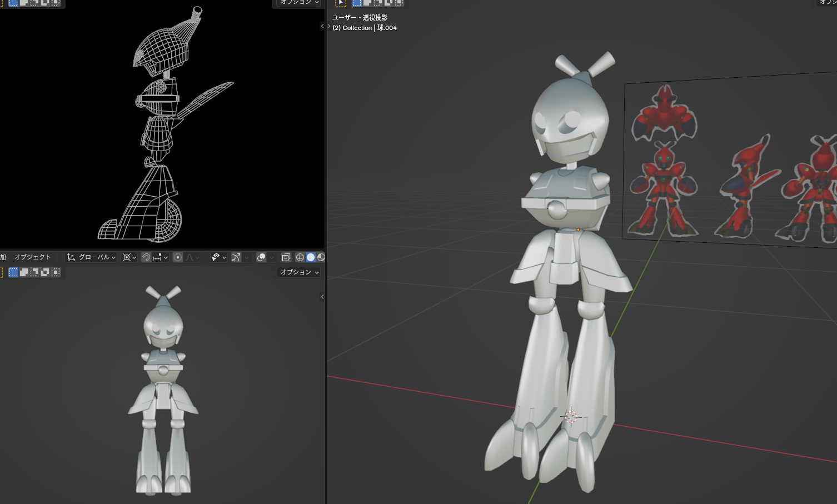Toggle snapping with the magnet icon
837x504 pixels.
146,257
